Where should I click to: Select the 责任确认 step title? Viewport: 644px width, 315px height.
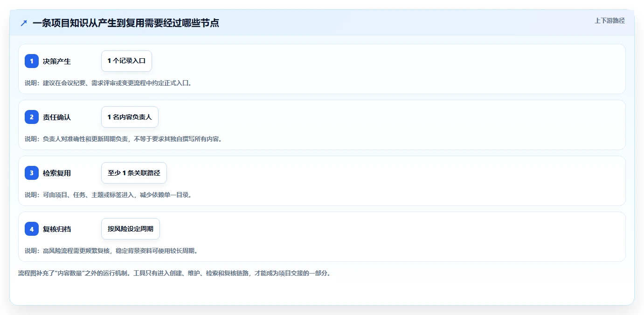[57, 117]
